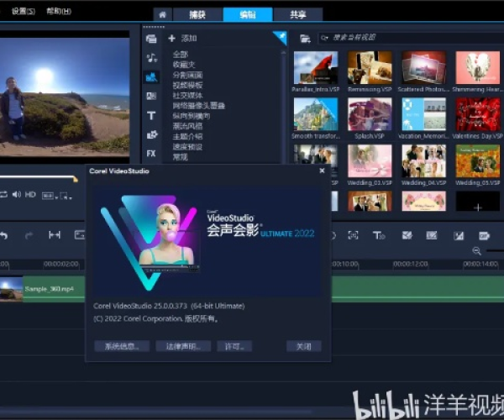Select the Valentines Day.VSP thumbnail
Viewport: 504px width, 420px height.
click(478, 114)
